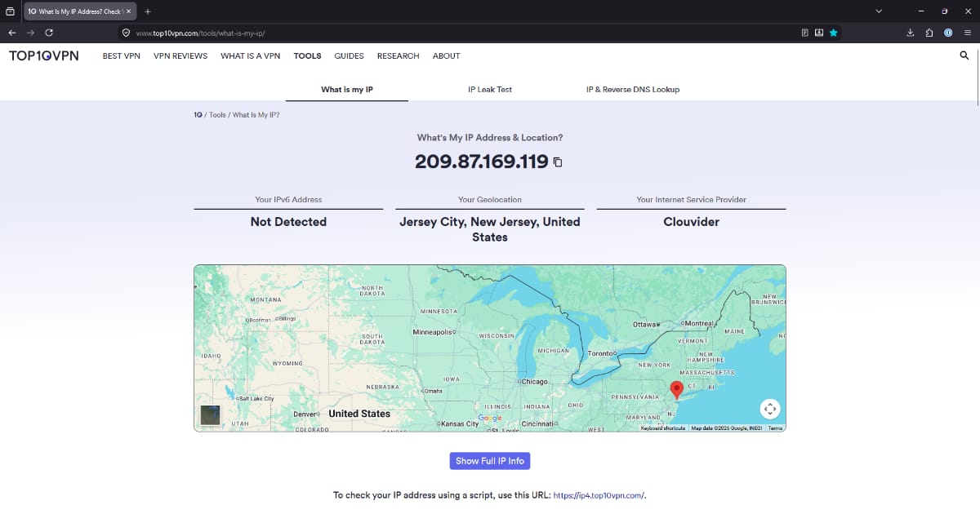Viewport: 980px width, 514px height.
Task: Open the ABOUT menu
Action: pos(447,56)
